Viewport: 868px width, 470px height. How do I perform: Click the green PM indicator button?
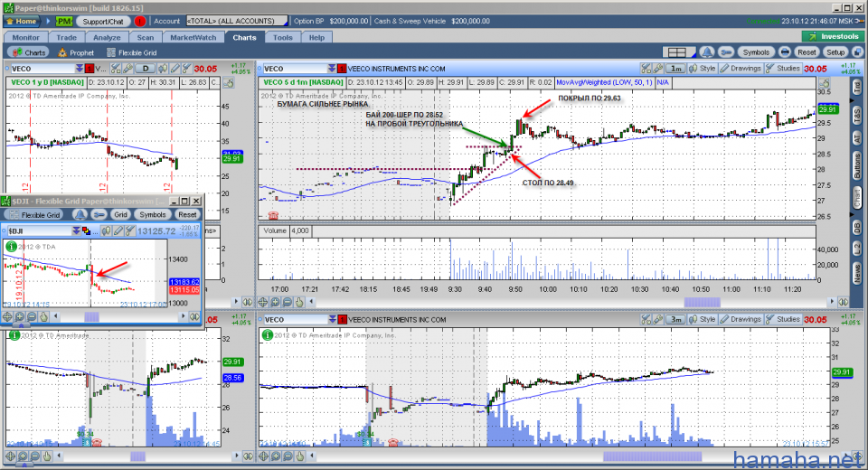(x=64, y=21)
